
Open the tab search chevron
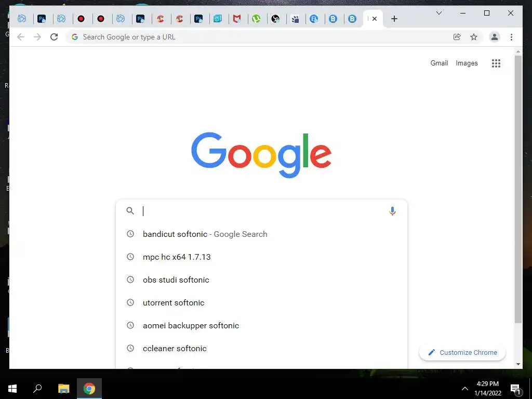[x=438, y=13]
